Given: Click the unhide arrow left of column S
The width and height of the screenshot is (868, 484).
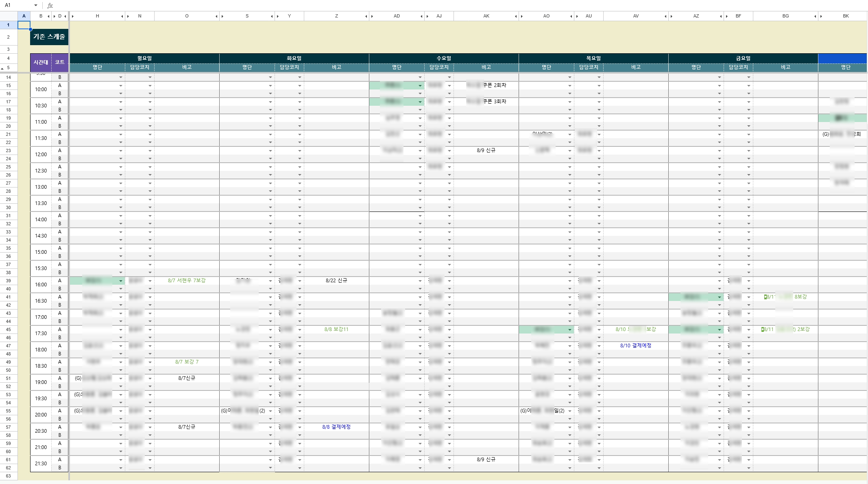Looking at the screenshot, I should 222,16.
